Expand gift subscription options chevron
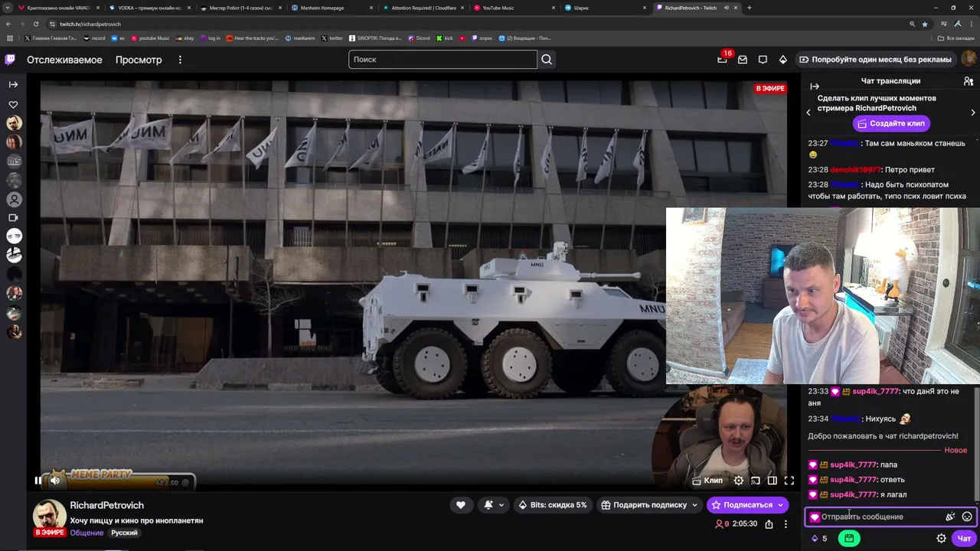The height and width of the screenshot is (551, 980). [x=695, y=505]
